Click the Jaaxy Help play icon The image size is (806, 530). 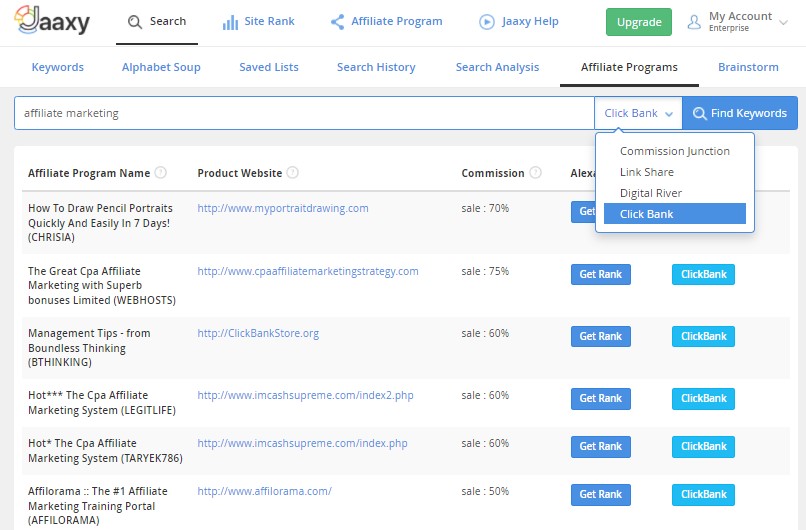486,22
